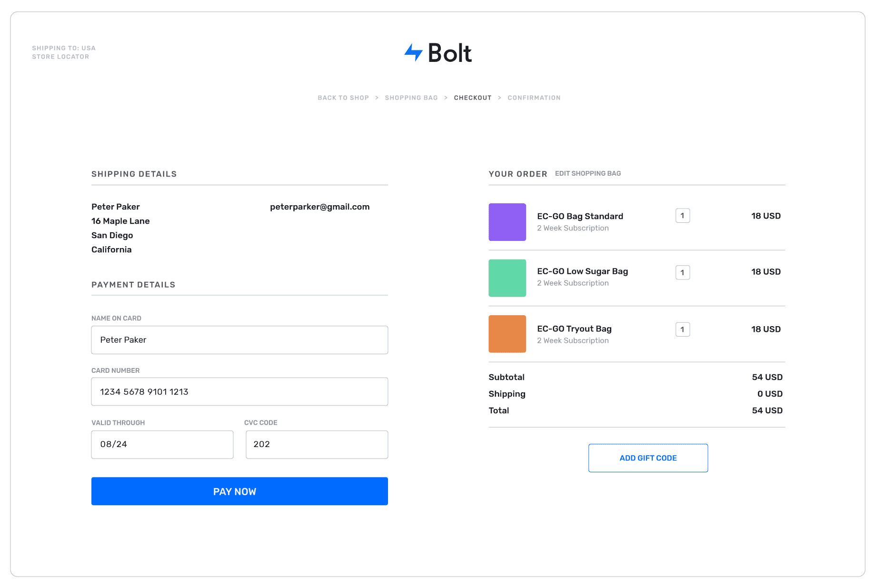This screenshot has height=588, width=875.
Task: Change quantity of EC-GO Tryout Bag
Action: pyautogui.click(x=683, y=329)
